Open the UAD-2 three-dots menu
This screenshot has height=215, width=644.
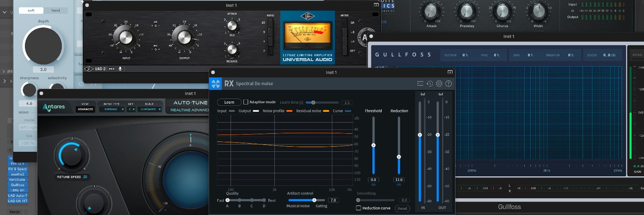point(112,68)
